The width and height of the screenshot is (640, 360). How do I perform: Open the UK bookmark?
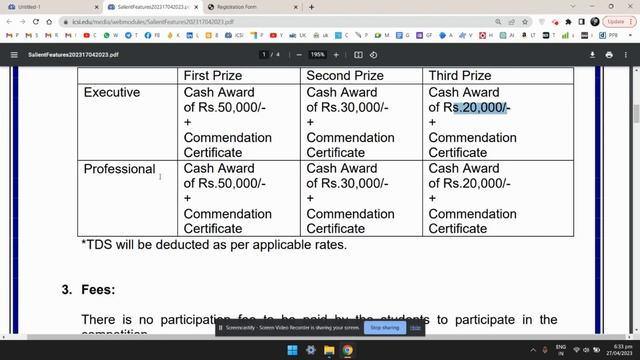pyautogui.click(x=298, y=36)
